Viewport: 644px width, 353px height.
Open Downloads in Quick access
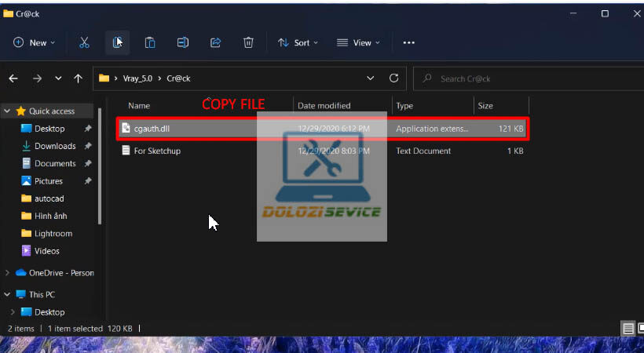54,146
